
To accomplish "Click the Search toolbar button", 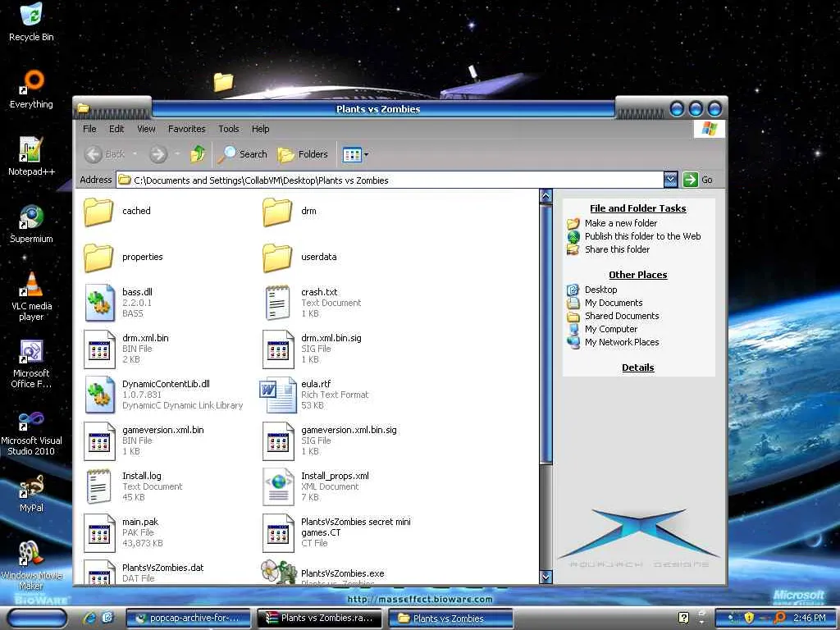I will coord(242,154).
